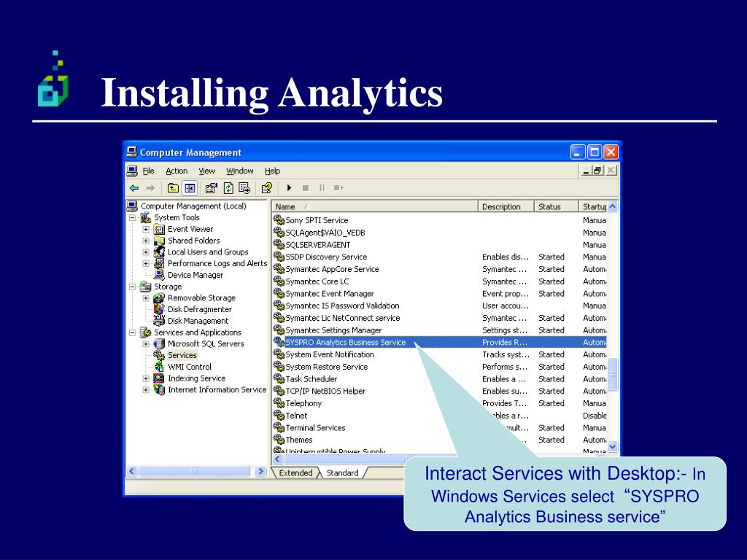
Task: Start the selected service with play icon
Action: click(289, 188)
